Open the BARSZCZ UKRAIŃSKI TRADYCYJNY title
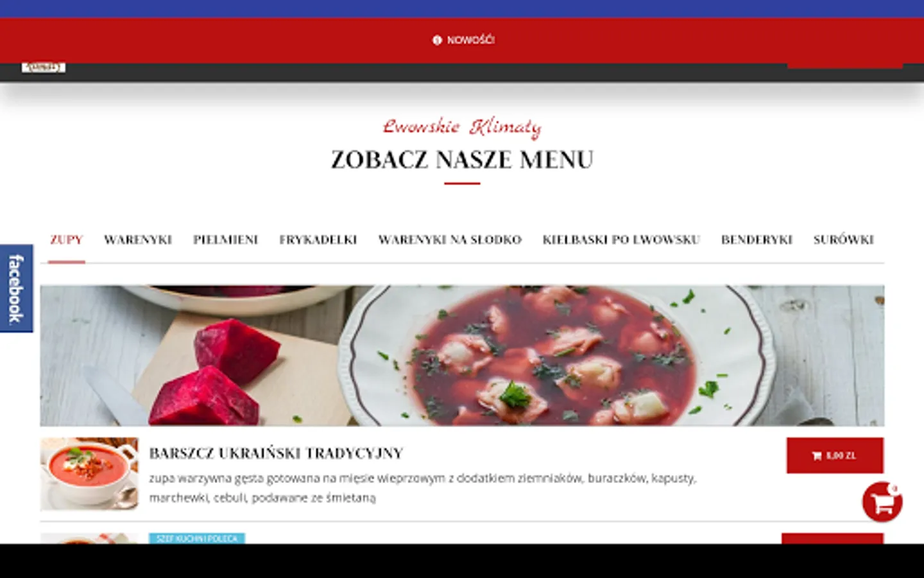 coord(276,453)
